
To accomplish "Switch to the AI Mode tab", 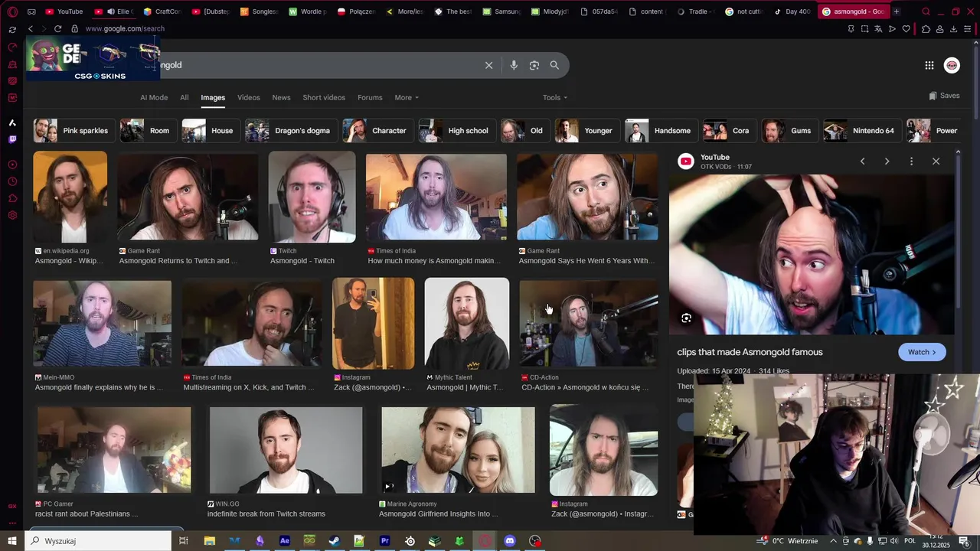I will click(x=154, y=97).
